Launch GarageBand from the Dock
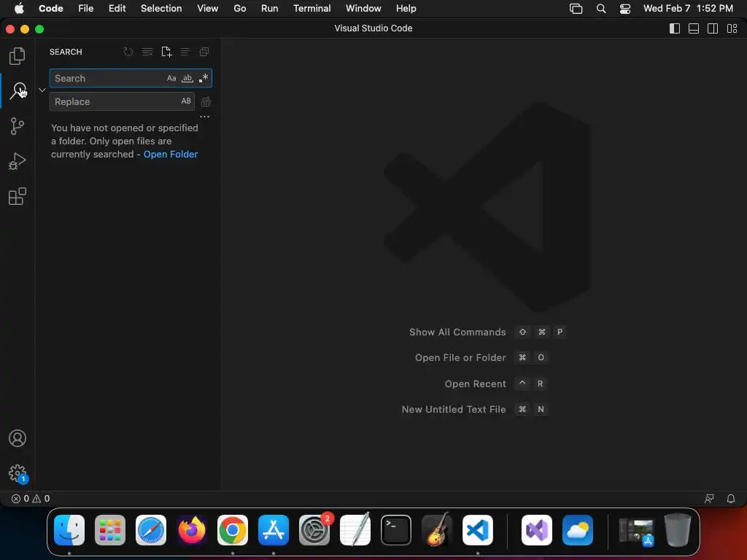This screenshot has width=747, height=560. click(x=437, y=530)
